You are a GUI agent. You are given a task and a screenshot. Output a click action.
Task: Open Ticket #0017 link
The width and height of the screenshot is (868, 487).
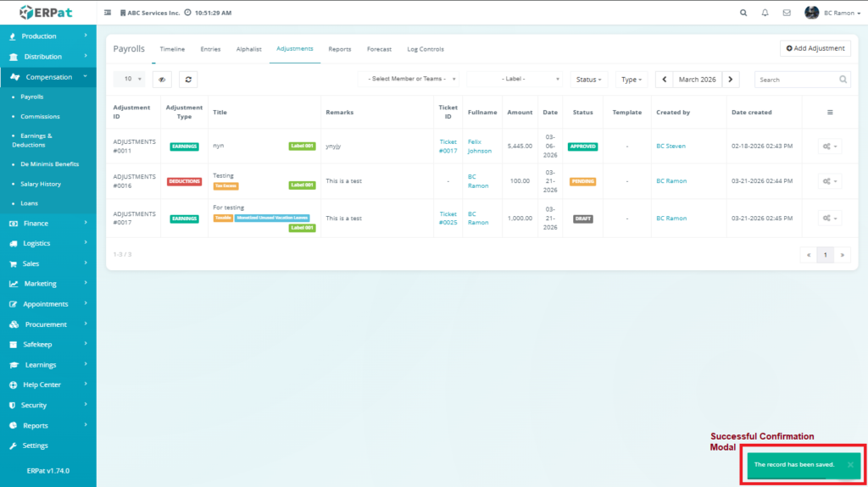pyautogui.click(x=448, y=147)
